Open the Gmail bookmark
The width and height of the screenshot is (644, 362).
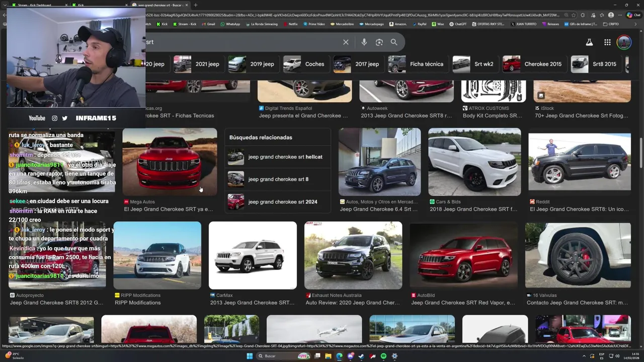coord(208,24)
